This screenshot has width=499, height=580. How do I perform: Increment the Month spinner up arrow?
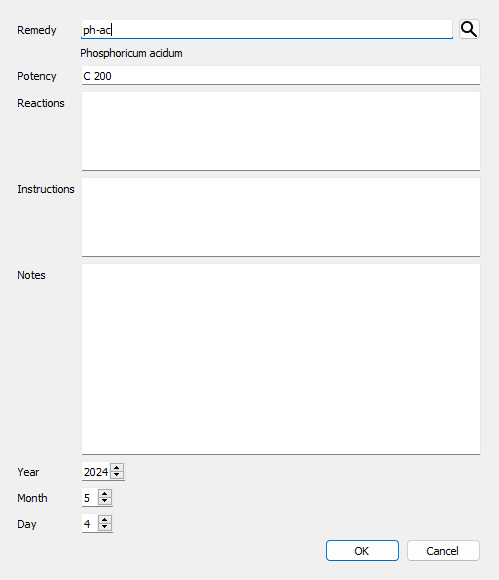(x=105, y=494)
